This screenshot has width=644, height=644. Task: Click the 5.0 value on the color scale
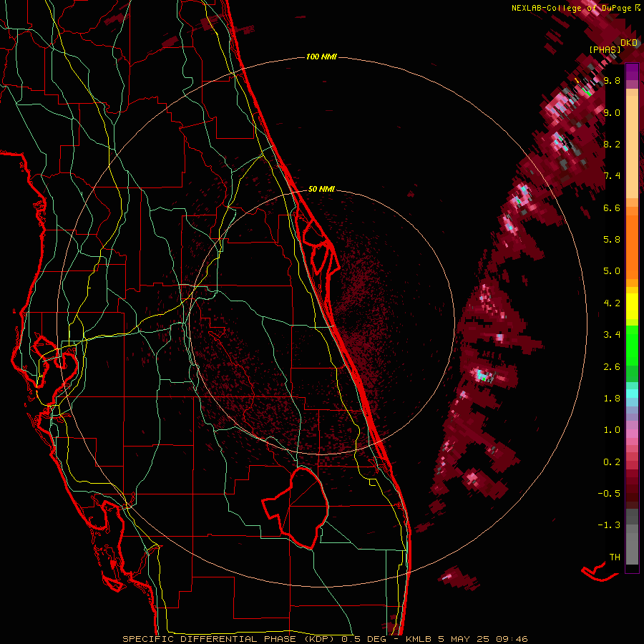(612, 271)
